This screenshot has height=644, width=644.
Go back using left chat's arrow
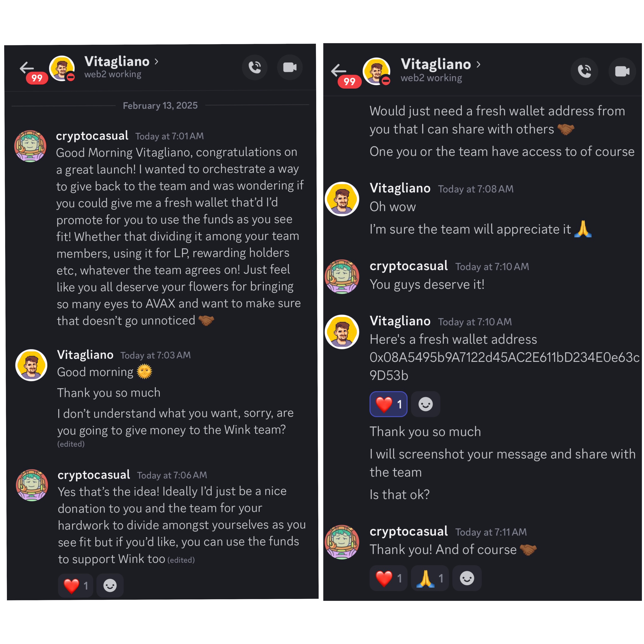pyautogui.click(x=27, y=68)
